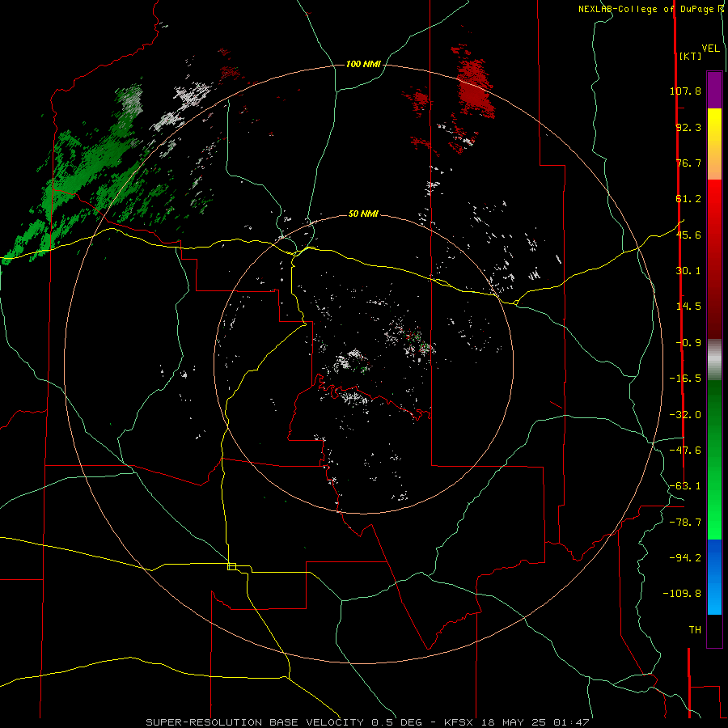Click the Super-Resolution Base Velocity footer caption
This screenshot has width=728, height=728.
(368, 722)
